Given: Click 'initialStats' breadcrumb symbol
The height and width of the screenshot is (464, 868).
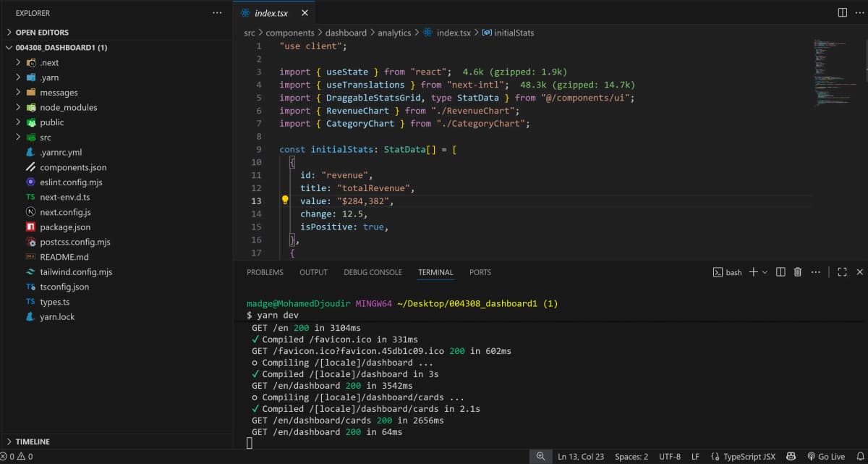Looking at the screenshot, I should click(x=509, y=33).
